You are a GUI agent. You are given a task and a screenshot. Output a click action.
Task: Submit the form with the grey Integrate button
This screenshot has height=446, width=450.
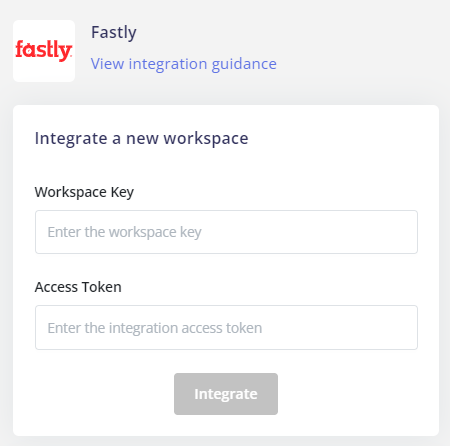point(226,394)
